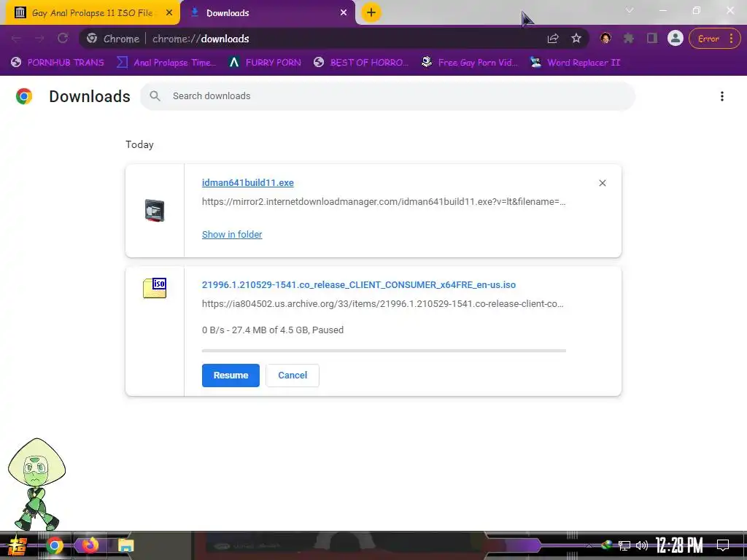
Task: Click the Search downloads field
Action: [387, 96]
